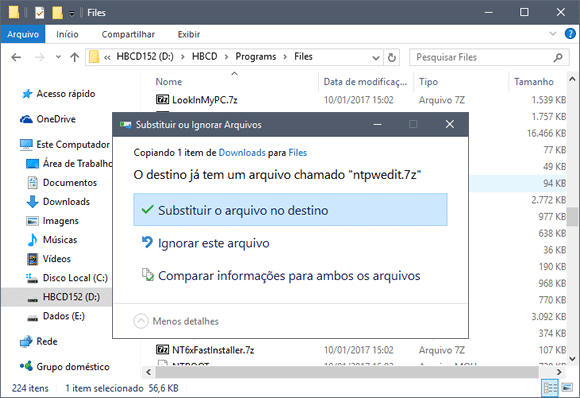This screenshot has height=398, width=580.
Task: Switch to the Início ribbon tab
Action: coord(67,34)
